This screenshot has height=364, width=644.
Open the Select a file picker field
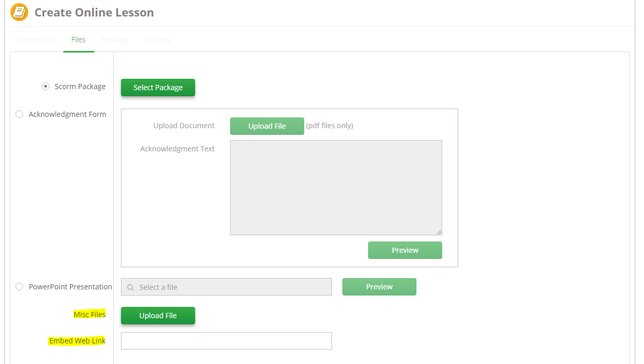click(x=226, y=286)
